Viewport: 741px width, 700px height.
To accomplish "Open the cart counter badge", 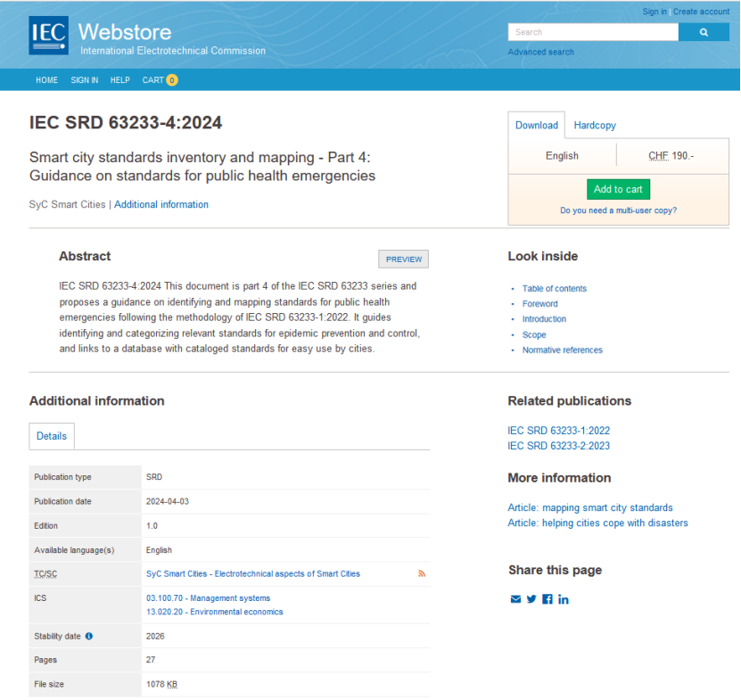I will pyautogui.click(x=172, y=80).
